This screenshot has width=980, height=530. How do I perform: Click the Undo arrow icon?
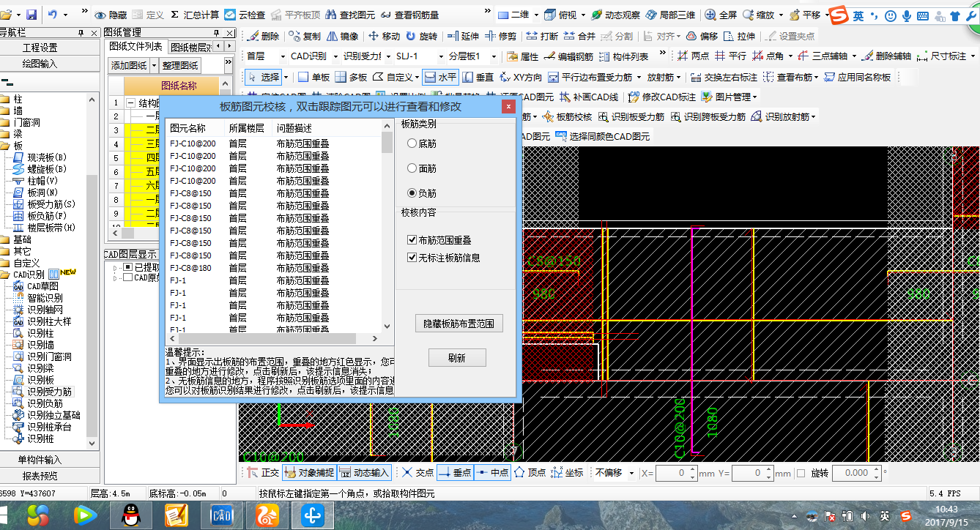pos(53,15)
